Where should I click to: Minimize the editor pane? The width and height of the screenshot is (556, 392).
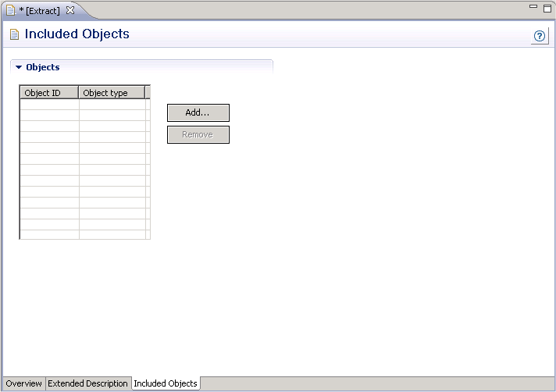click(x=533, y=6)
